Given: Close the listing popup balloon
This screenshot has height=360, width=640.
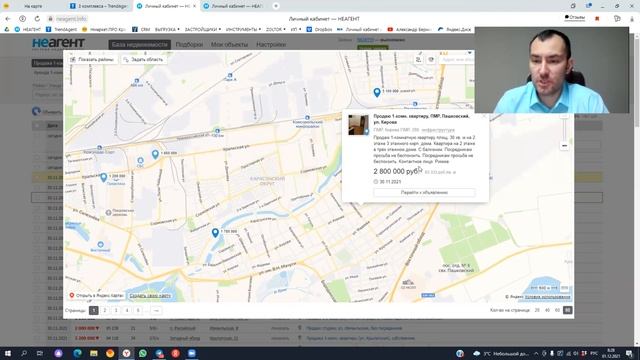Looking at the screenshot, I should (x=484, y=116).
